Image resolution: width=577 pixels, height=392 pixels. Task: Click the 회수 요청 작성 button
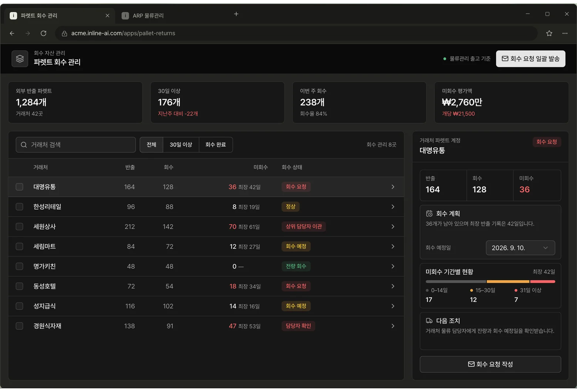point(490,364)
